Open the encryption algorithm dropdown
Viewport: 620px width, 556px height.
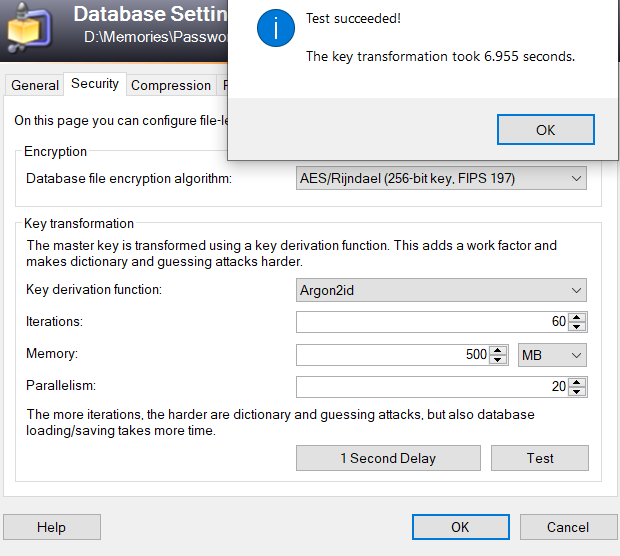coord(441,179)
